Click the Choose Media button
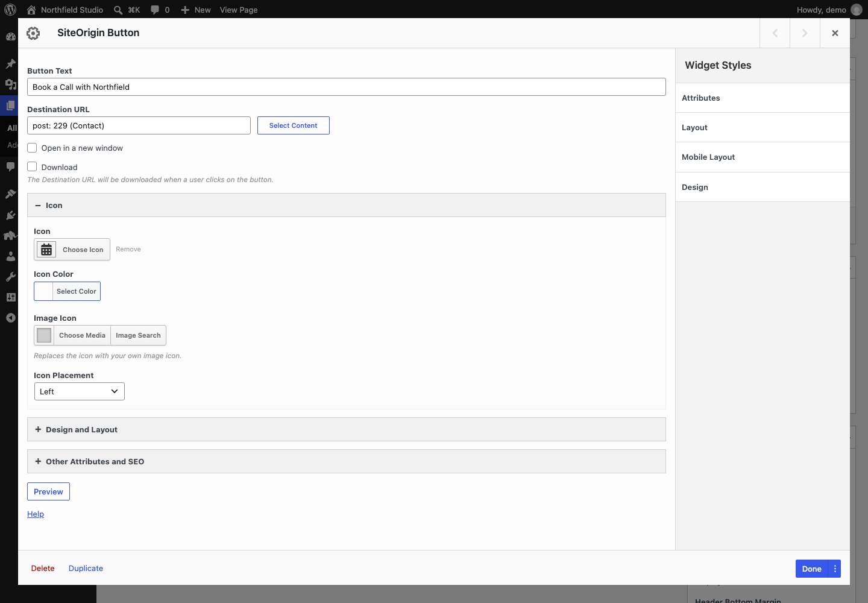This screenshot has height=603, width=868. (82, 335)
